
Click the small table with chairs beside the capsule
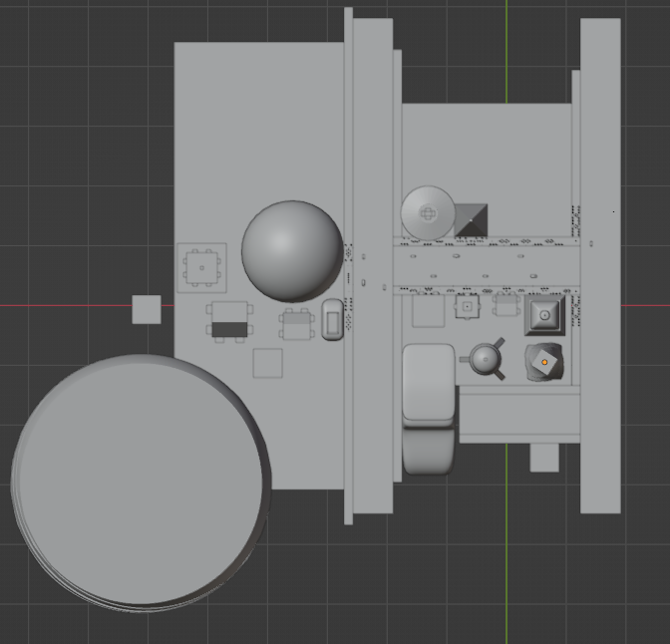click(296, 324)
